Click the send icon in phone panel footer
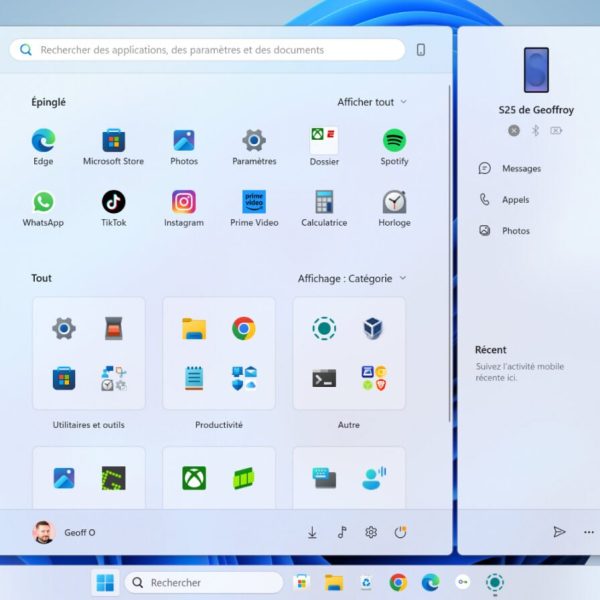 tap(559, 532)
